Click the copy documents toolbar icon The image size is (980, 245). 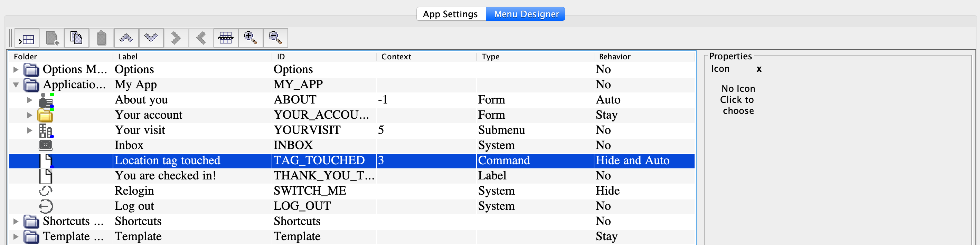(76, 38)
